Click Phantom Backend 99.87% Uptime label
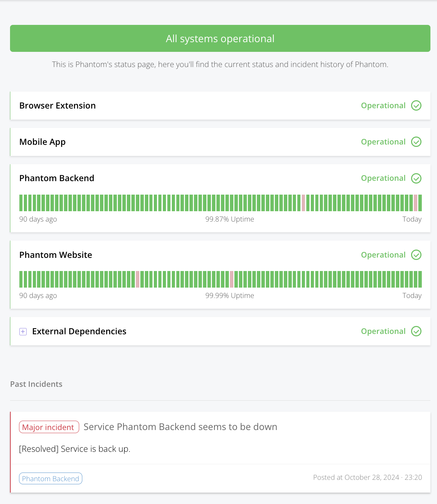The image size is (437, 504). click(230, 219)
